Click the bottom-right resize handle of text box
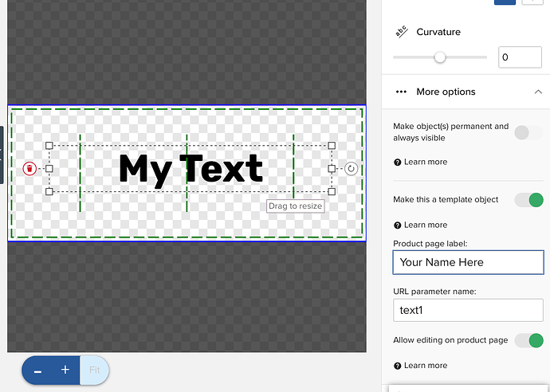 tap(332, 191)
